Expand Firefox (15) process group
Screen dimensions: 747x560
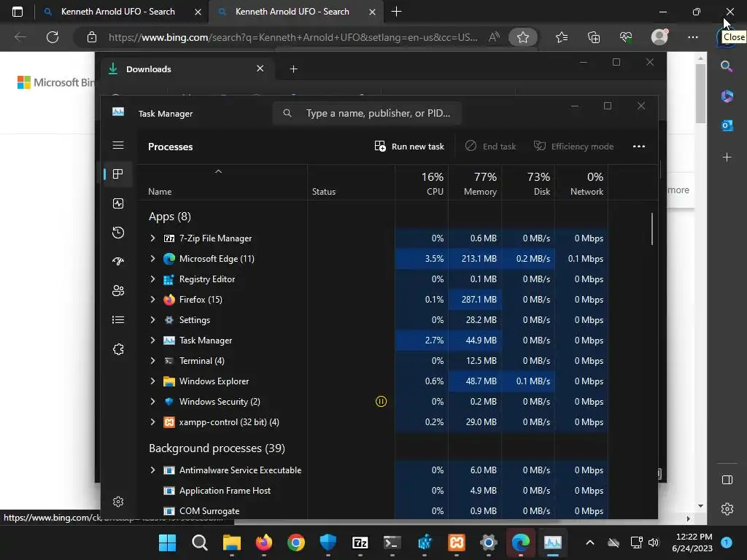pos(152,300)
